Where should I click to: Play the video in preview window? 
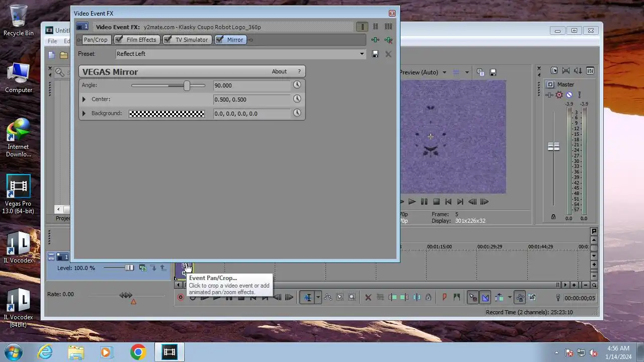click(x=412, y=202)
